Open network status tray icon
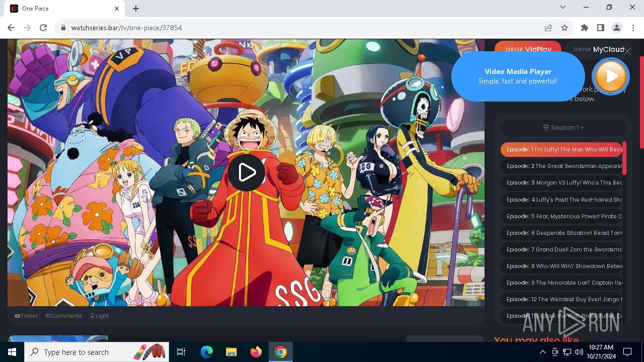The height and width of the screenshot is (362, 644). click(567, 352)
